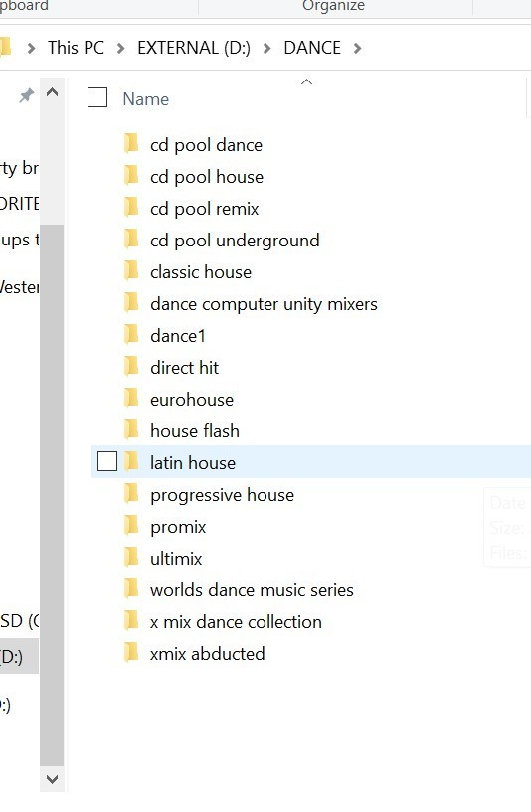Check the select-all box beside Name
The width and height of the screenshot is (531, 812).
[x=97, y=97]
